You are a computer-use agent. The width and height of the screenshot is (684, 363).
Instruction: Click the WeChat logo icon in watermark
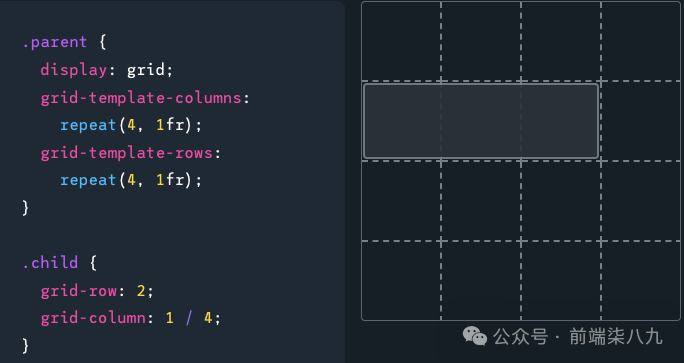pyautogui.click(x=475, y=336)
